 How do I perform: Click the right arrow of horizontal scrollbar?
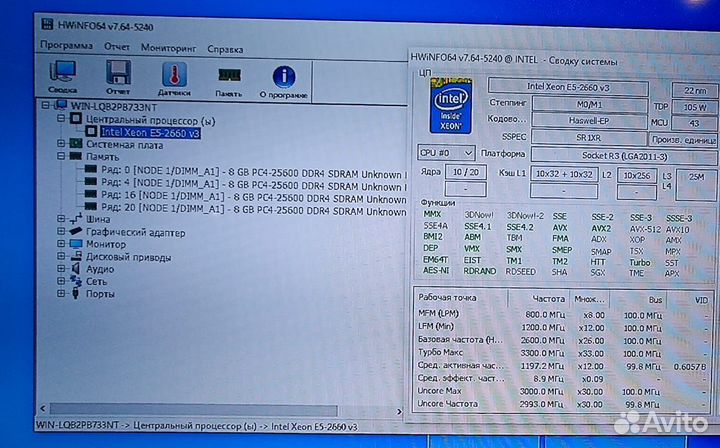pyautogui.click(x=399, y=411)
